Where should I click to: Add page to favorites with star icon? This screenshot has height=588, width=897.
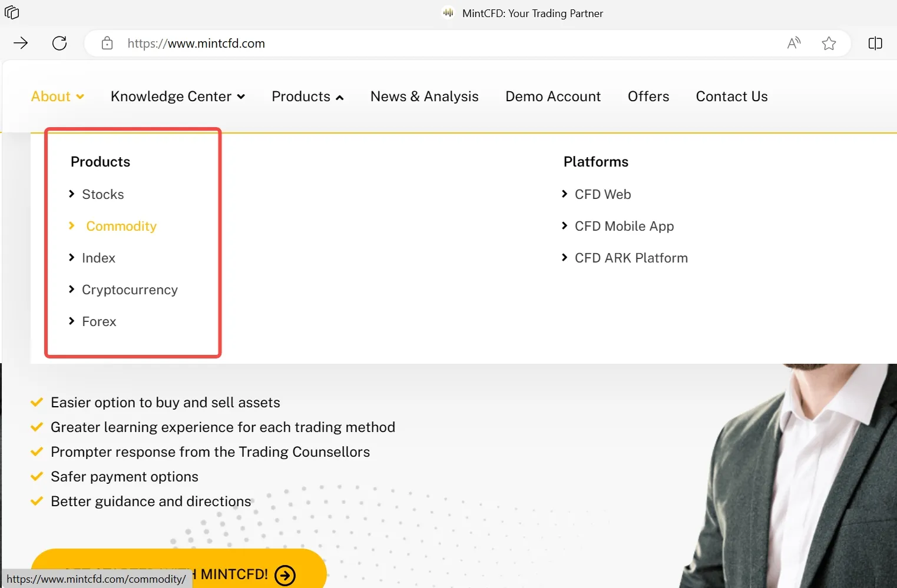829,43
